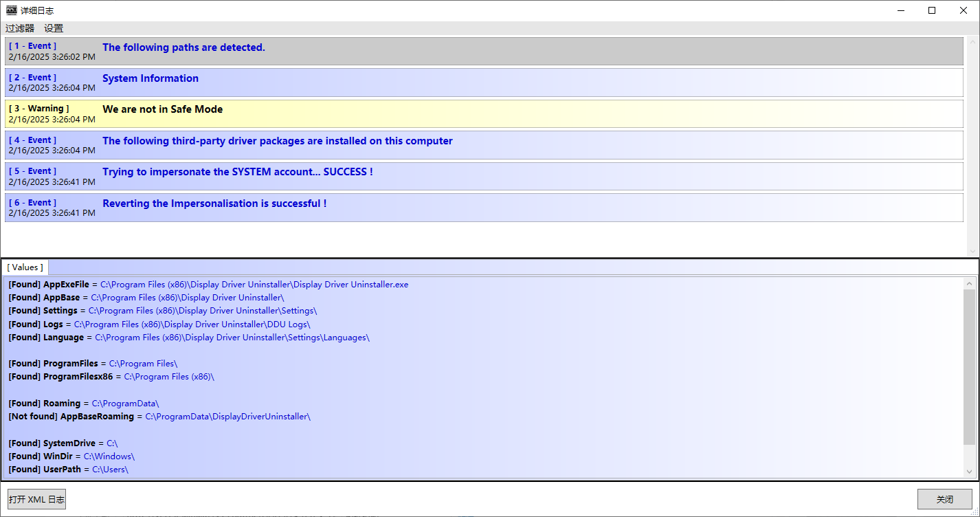Image resolution: width=980 pixels, height=517 pixels.
Task: Click the WinDir = C:\Windows\ line
Action: 71,456
